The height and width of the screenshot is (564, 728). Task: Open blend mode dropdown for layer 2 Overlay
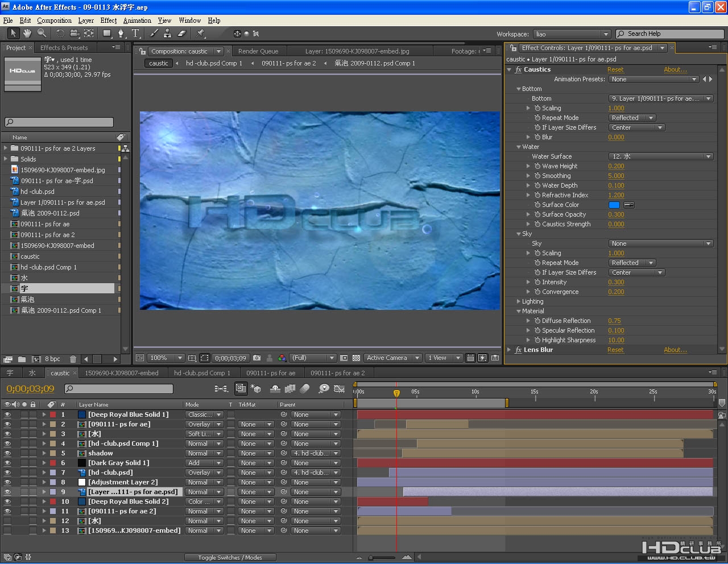pyautogui.click(x=204, y=425)
